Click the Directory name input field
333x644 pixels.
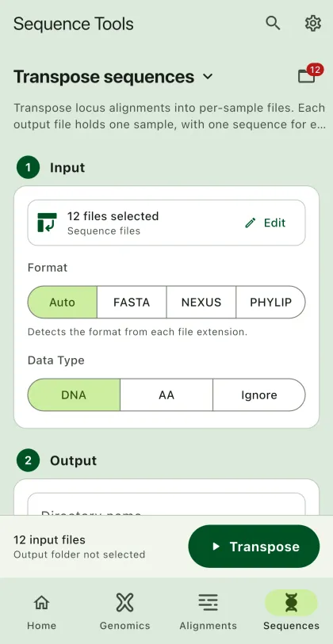(166, 505)
